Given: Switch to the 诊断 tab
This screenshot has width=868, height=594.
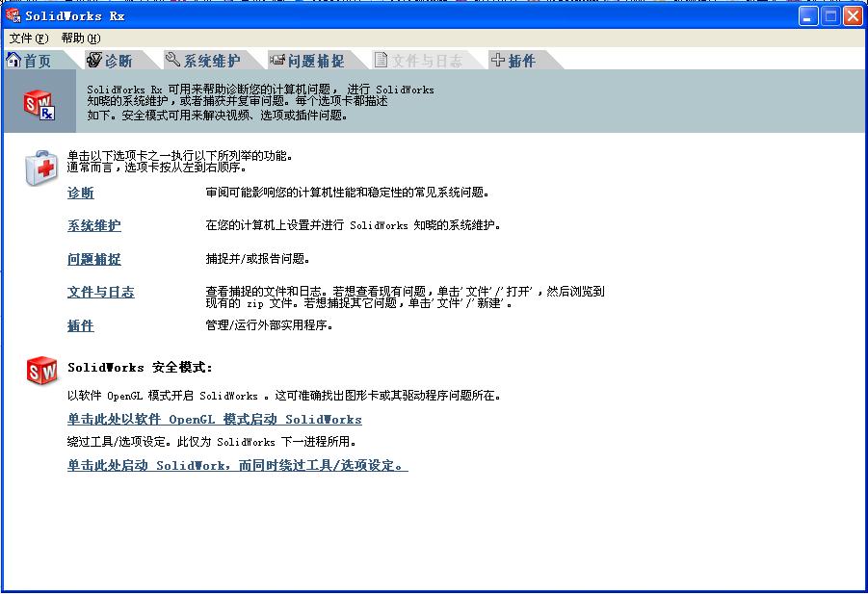Looking at the screenshot, I should click(x=118, y=60).
